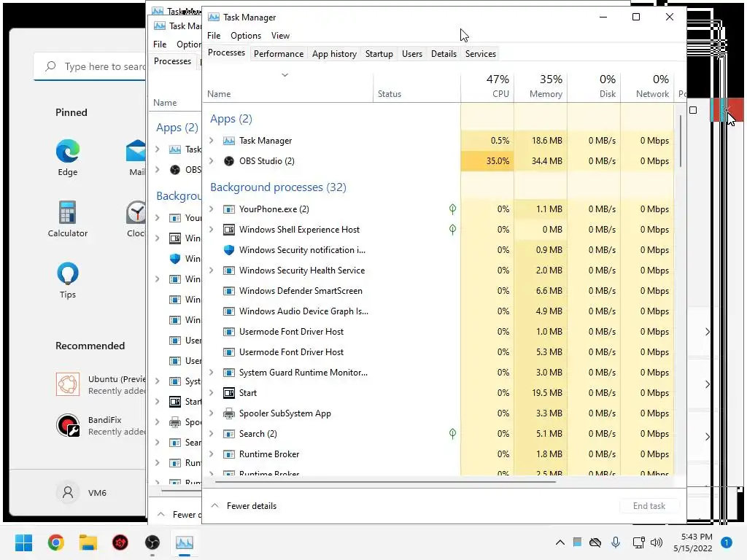
Task: Click the suspended leaf icon for YourPhone.exe
Action: click(x=452, y=209)
